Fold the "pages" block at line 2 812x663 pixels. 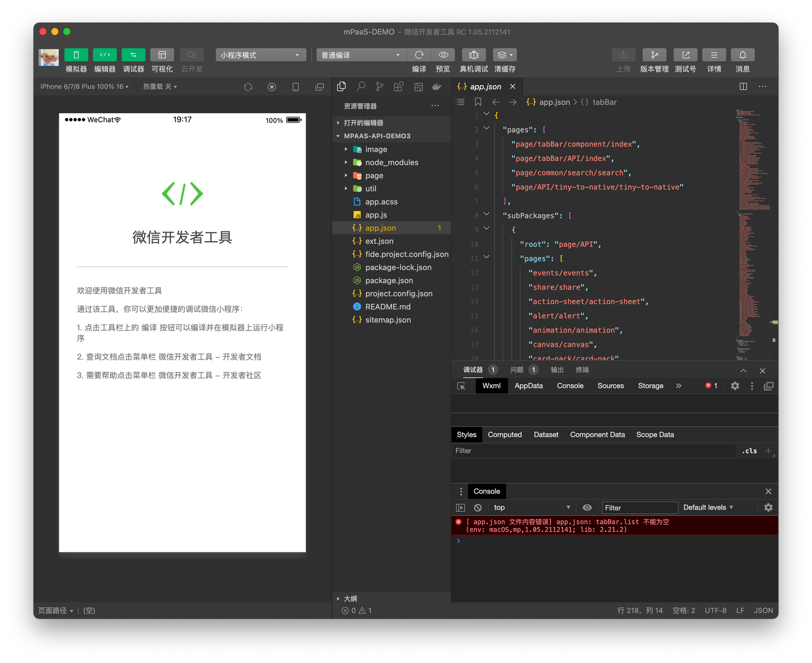point(486,128)
